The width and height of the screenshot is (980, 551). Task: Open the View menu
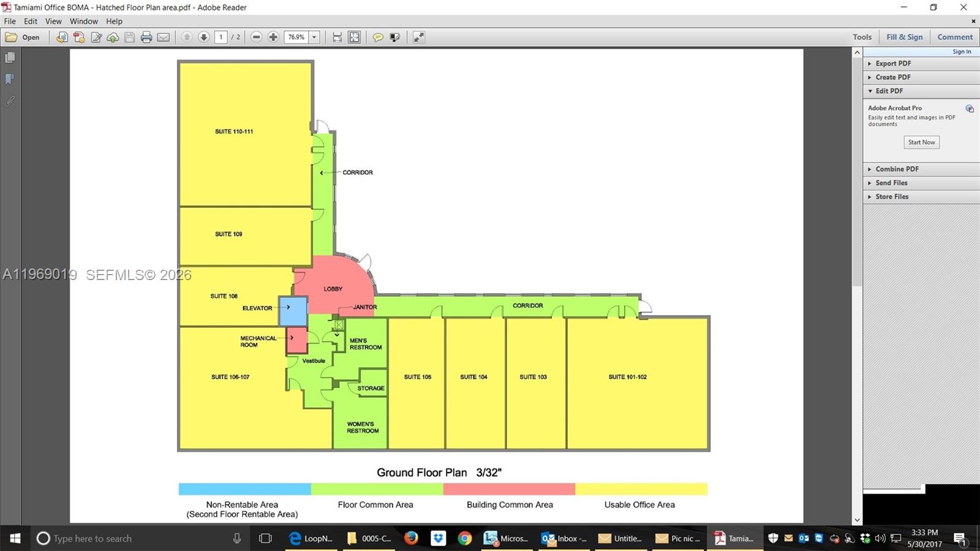(53, 21)
